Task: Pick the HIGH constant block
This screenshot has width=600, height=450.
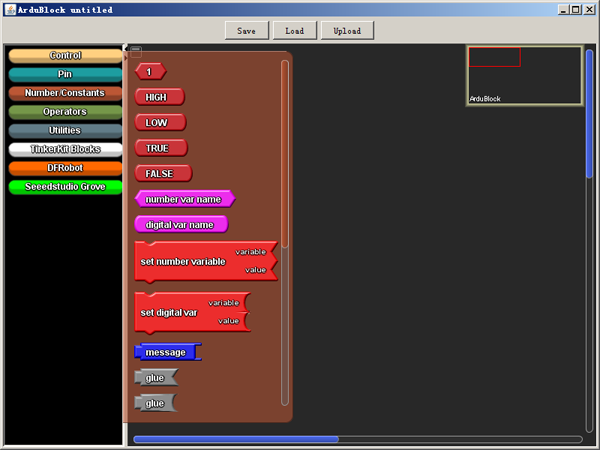Action: click(160, 97)
